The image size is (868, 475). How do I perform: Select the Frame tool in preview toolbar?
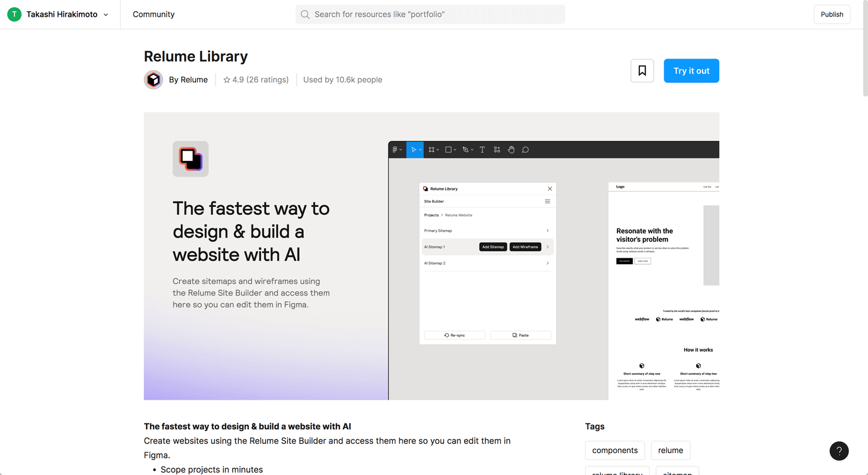[x=433, y=149]
